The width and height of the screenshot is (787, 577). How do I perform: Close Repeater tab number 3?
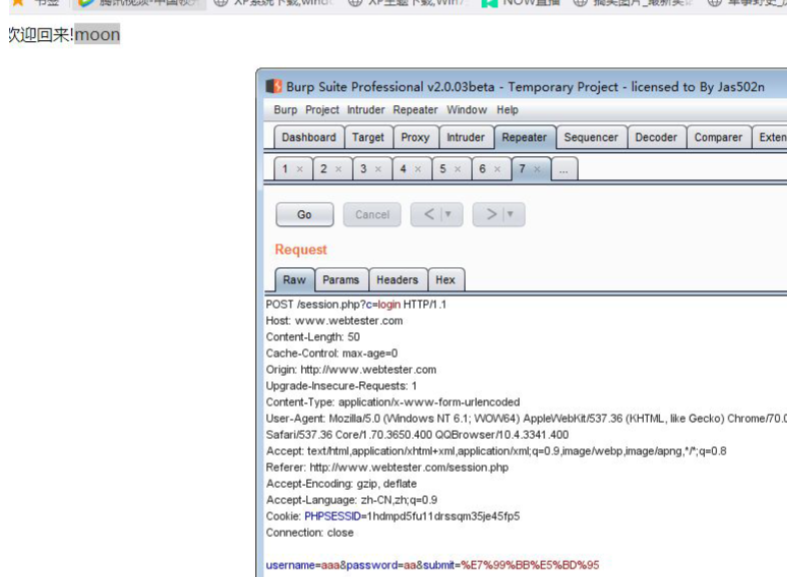point(378,170)
